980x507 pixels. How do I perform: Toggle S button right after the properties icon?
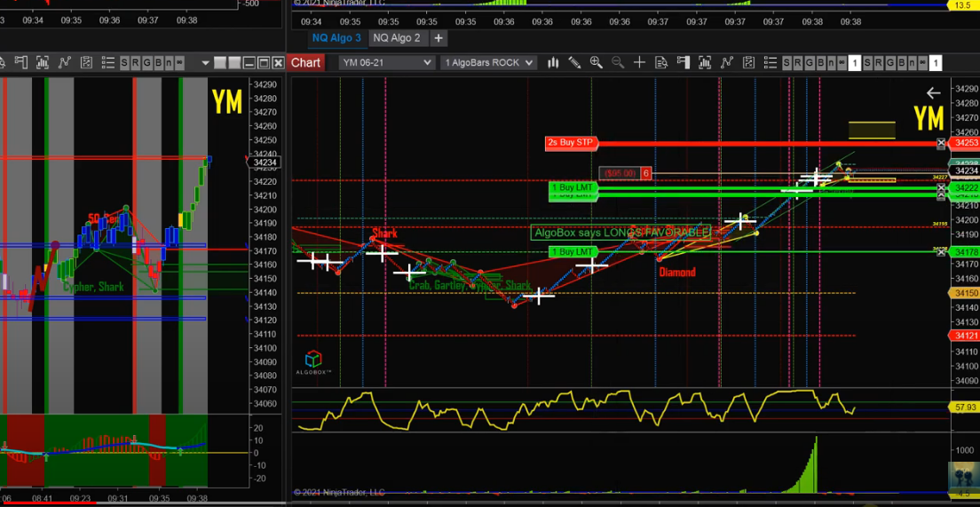tap(786, 62)
